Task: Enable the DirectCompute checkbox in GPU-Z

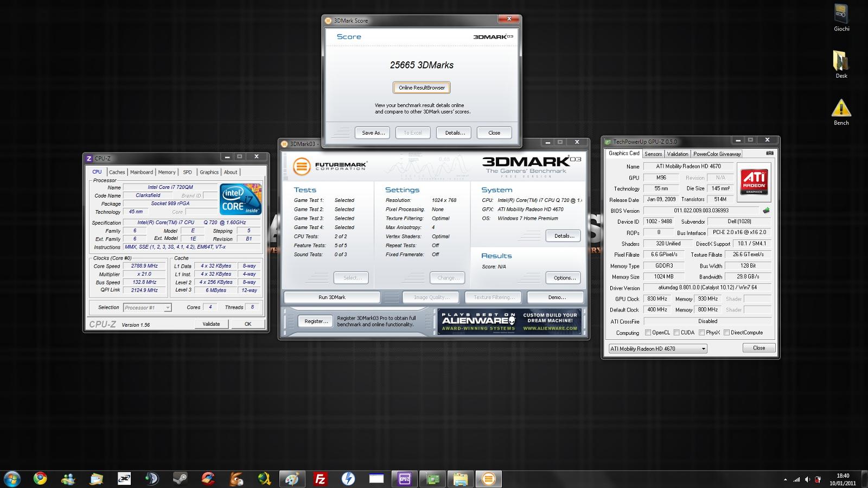Action: [x=726, y=332]
